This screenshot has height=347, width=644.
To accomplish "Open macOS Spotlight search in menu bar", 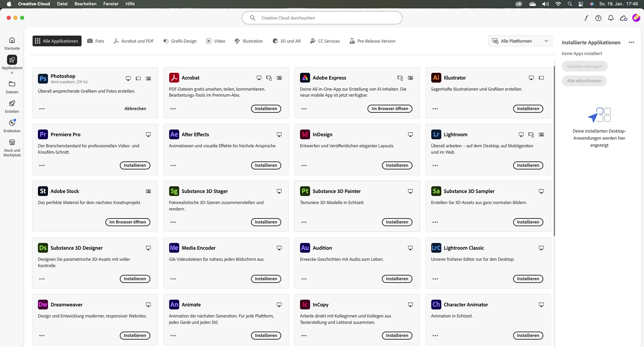I will (x=570, y=4).
